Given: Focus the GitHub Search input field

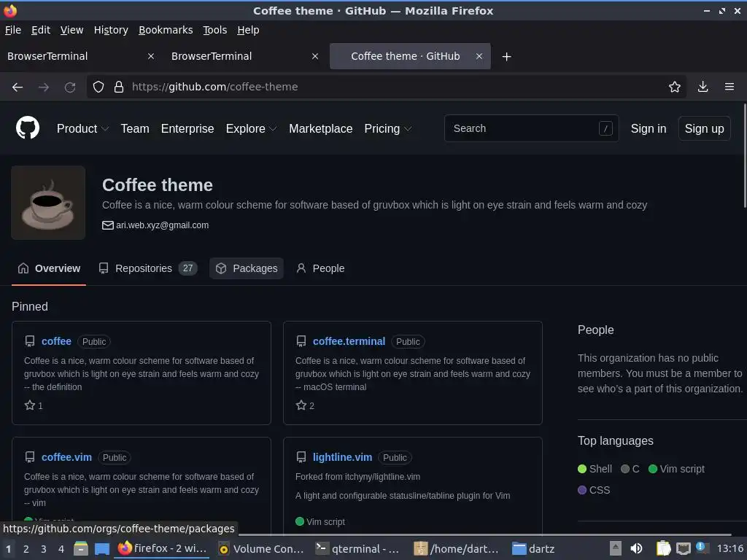Looking at the screenshot, I should point(531,128).
